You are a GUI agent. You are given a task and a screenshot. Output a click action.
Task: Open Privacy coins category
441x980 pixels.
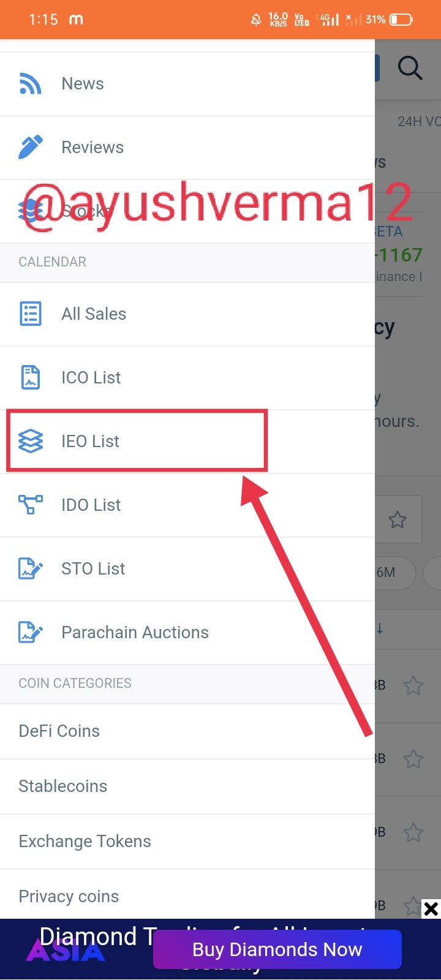[69, 896]
